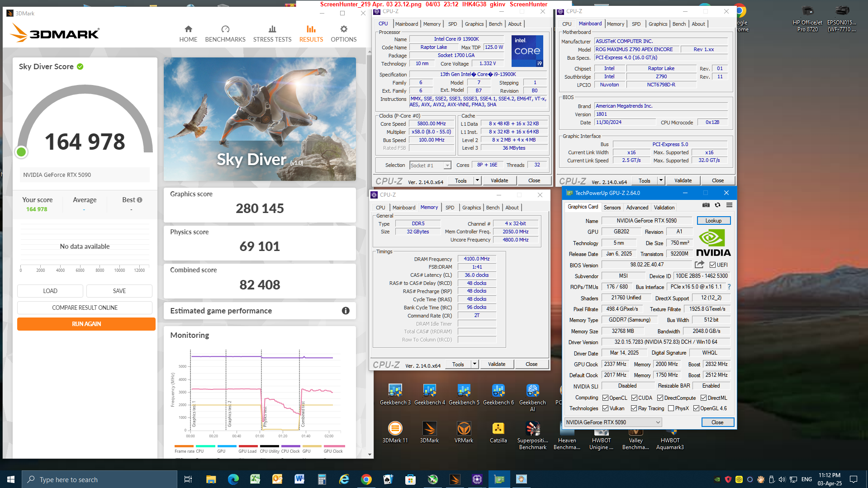The height and width of the screenshot is (488, 868).
Task: Click the Estimated game performance info icon
Action: coord(346,311)
